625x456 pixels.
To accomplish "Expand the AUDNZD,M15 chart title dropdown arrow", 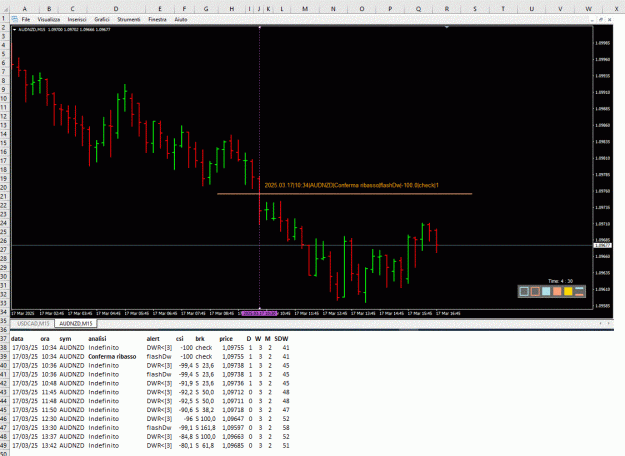I will [15, 29].
